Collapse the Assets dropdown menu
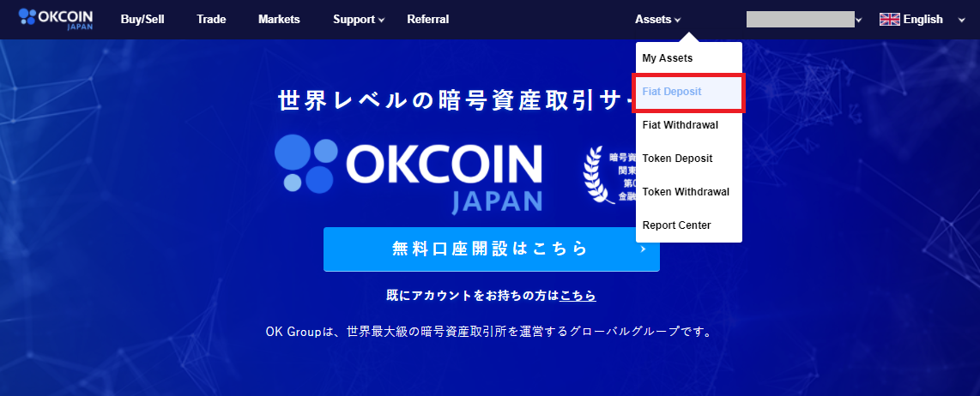The image size is (980, 396). click(657, 20)
